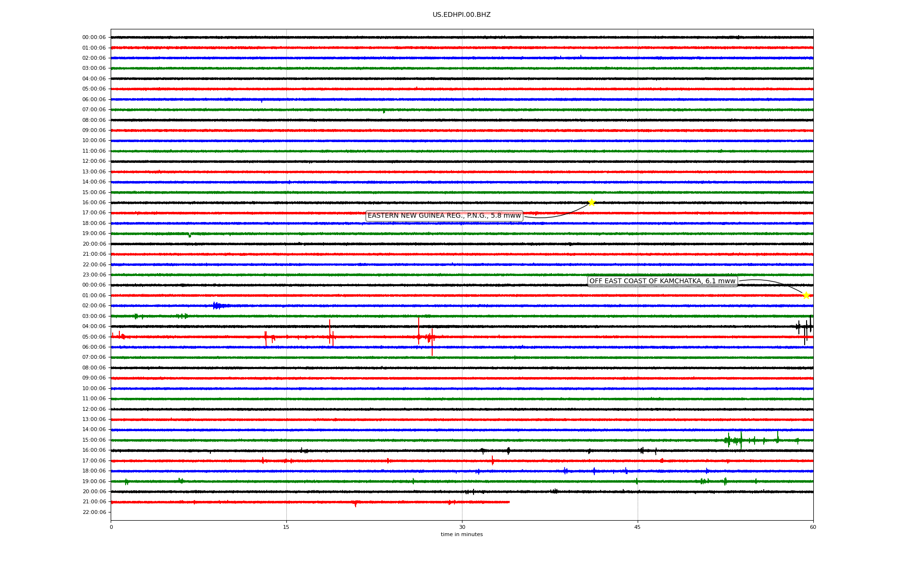The width and height of the screenshot is (924, 578).
Task: Click the 16:00:06 label on New Guinea star's row
Action: coord(94,203)
